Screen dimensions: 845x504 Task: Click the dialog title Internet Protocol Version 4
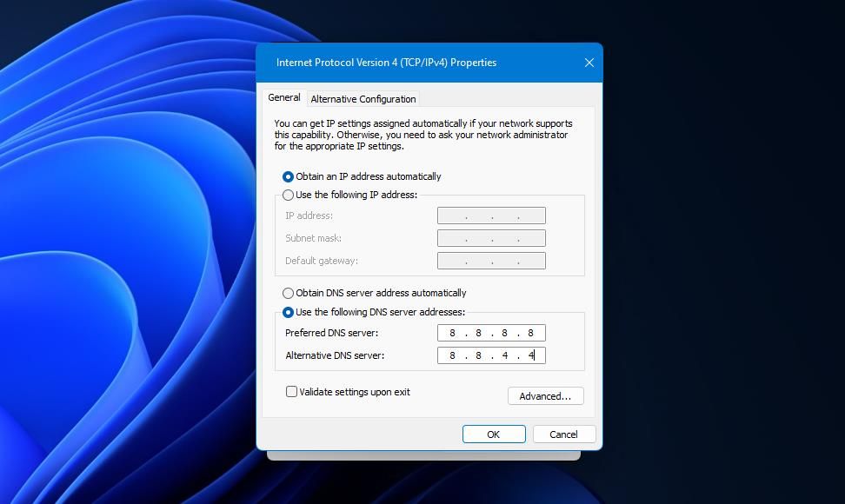click(386, 63)
